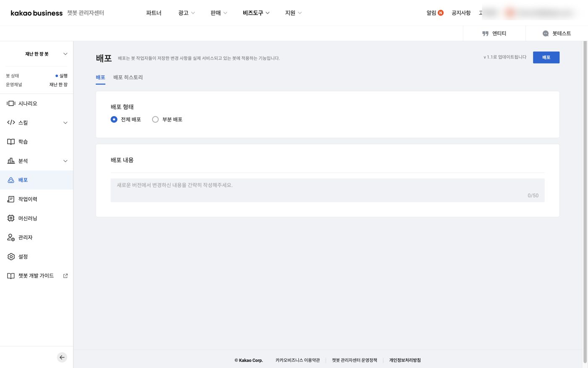The height and width of the screenshot is (368, 588).
Task: Click the © Kakao Corp. footer text
Action: click(x=249, y=360)
